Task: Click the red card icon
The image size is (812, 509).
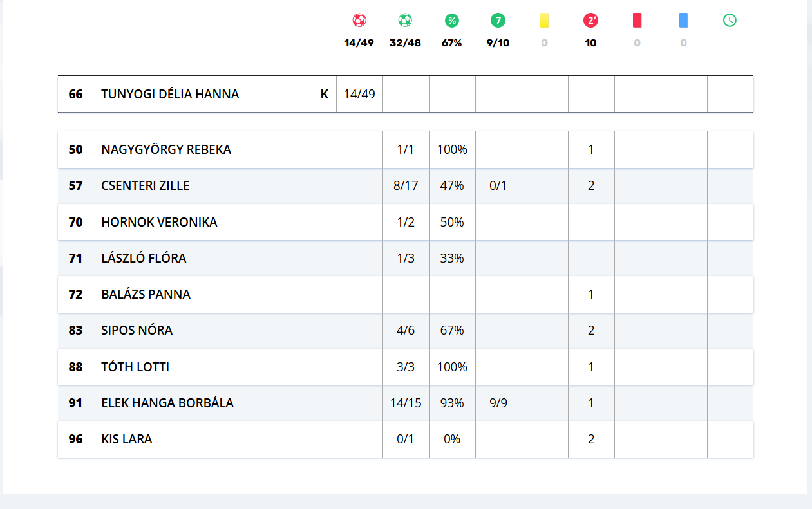Action: 637,21
